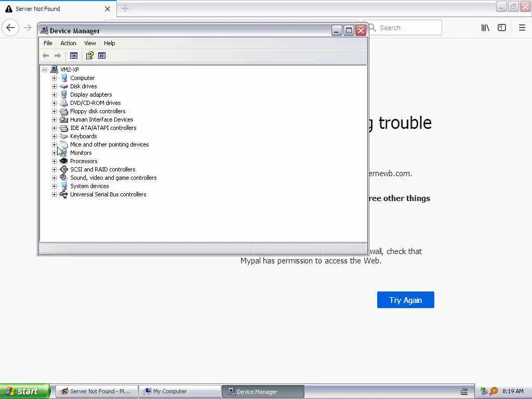The image size is (532, 399).
Task: Open the browser hamburger menu
Action: (x=522, y=28)
